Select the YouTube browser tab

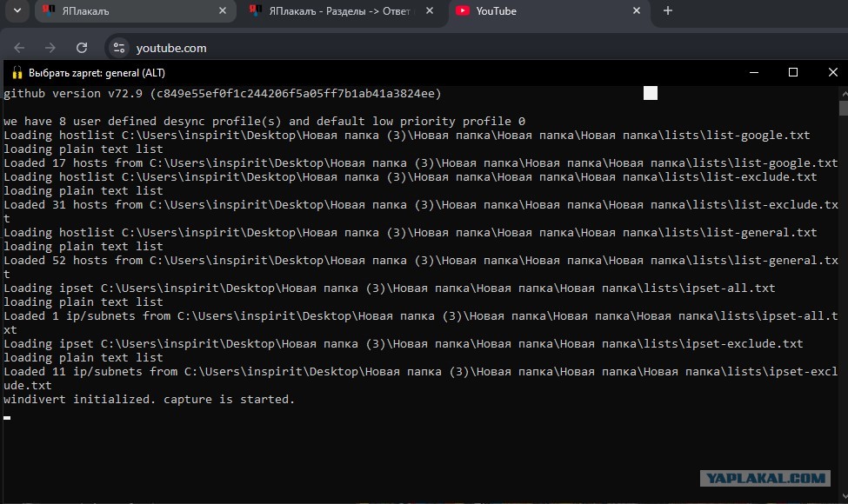549,10
